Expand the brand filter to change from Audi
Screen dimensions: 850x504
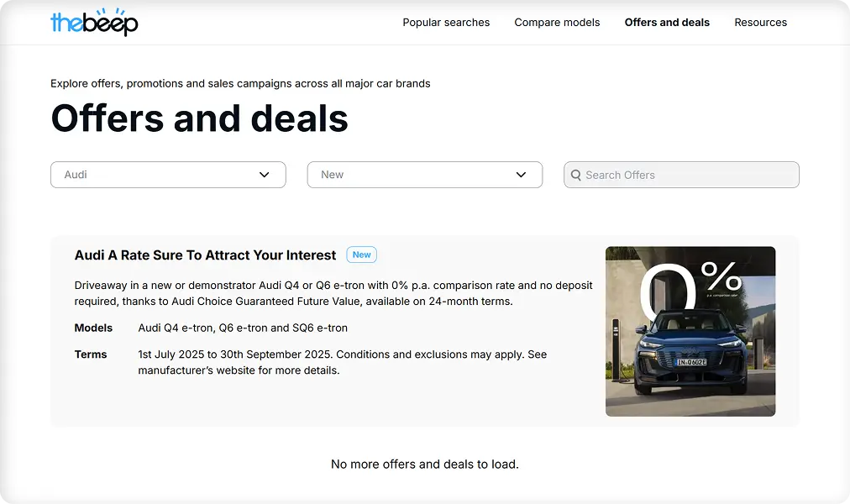168,175
